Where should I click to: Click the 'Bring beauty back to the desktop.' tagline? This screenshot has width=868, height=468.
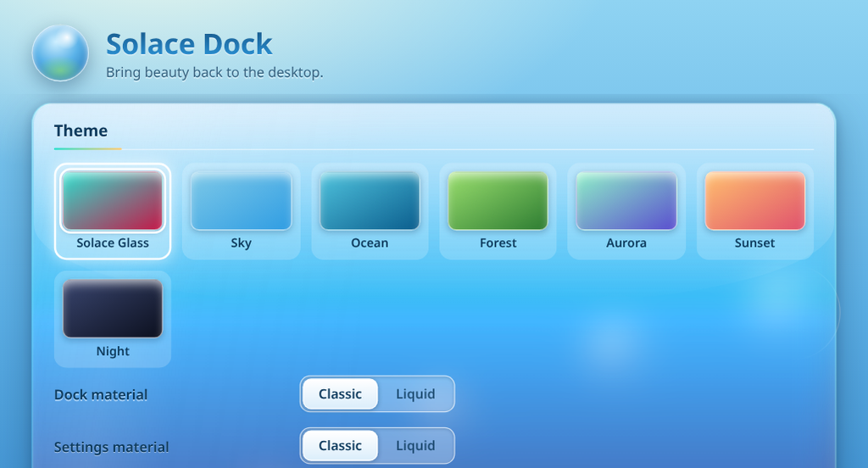(214, 73)
